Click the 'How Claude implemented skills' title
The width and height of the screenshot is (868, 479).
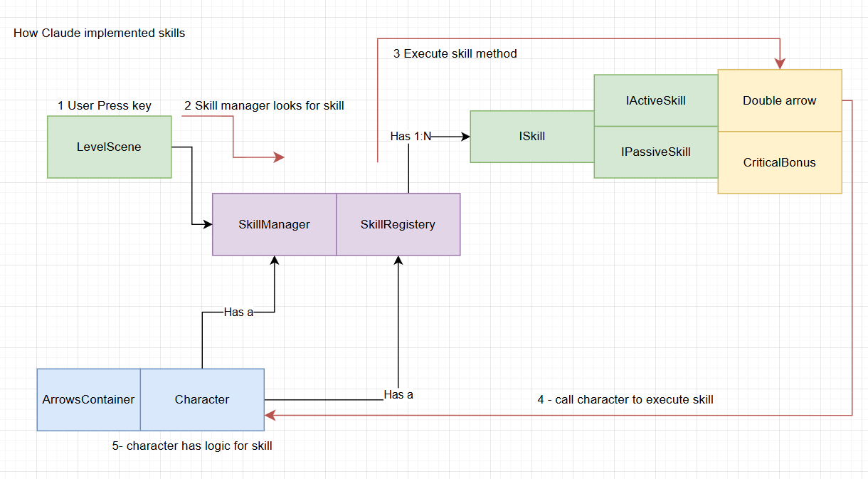(99, 33)
